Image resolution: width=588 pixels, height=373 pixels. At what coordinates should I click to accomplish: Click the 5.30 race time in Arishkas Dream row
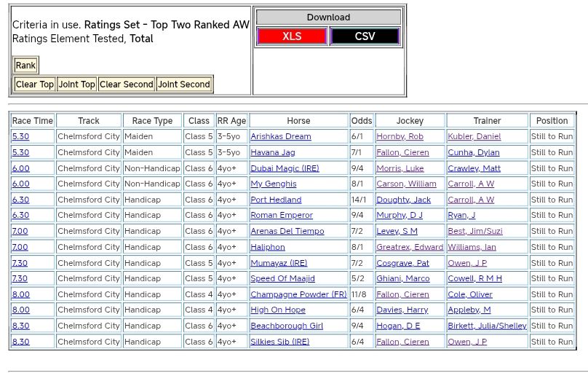click(x=20, y=137)
